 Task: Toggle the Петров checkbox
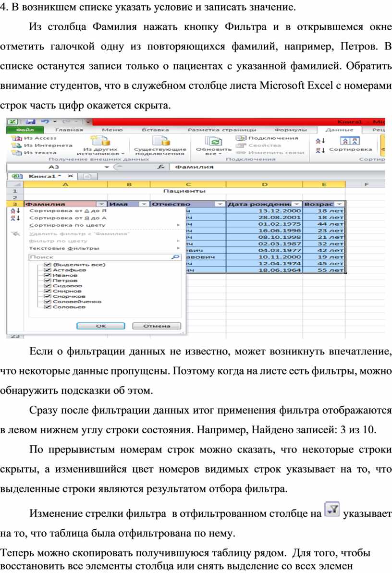pos(47,280)
